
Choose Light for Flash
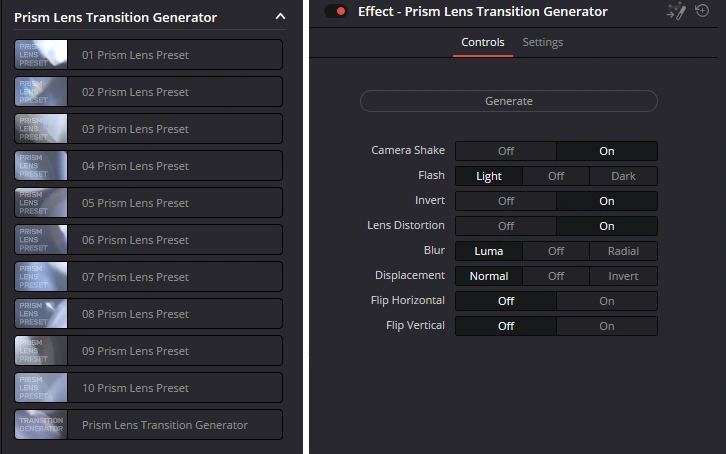(x=489, y=176)
